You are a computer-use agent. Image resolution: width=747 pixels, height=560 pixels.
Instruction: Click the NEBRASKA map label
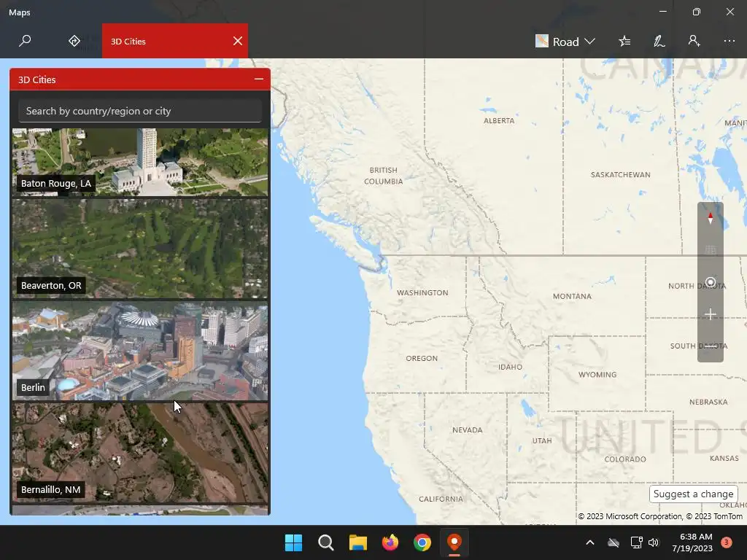(x=708, y=402)
